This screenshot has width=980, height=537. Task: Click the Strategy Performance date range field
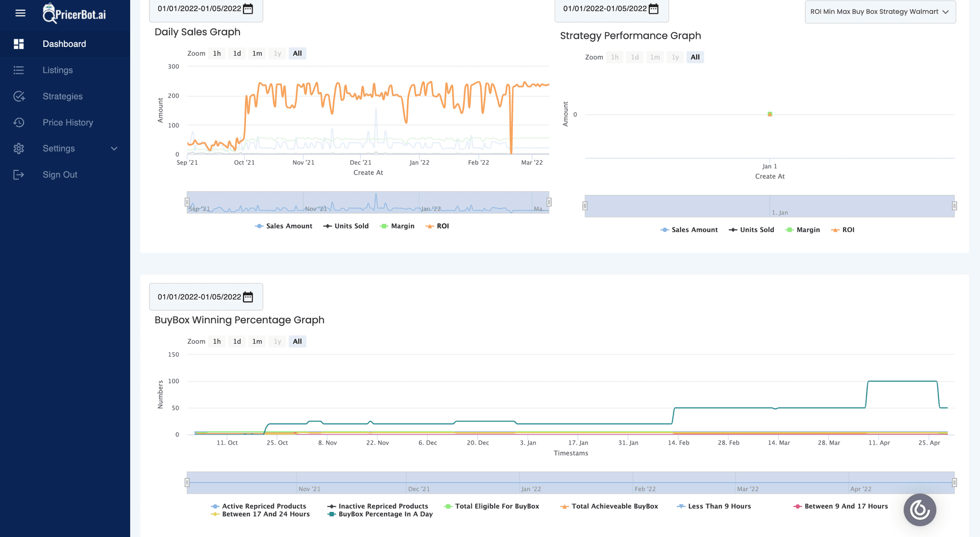pyautogui.click(x=605, y=9)
